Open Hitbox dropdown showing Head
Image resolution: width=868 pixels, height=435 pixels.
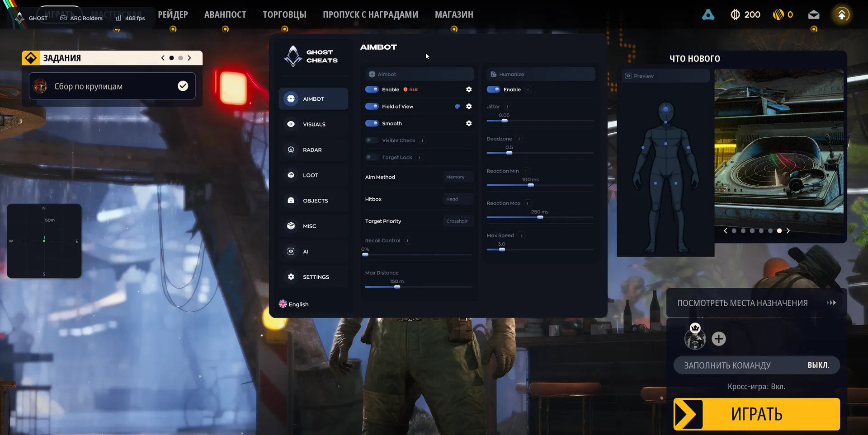tap(458, 199)
